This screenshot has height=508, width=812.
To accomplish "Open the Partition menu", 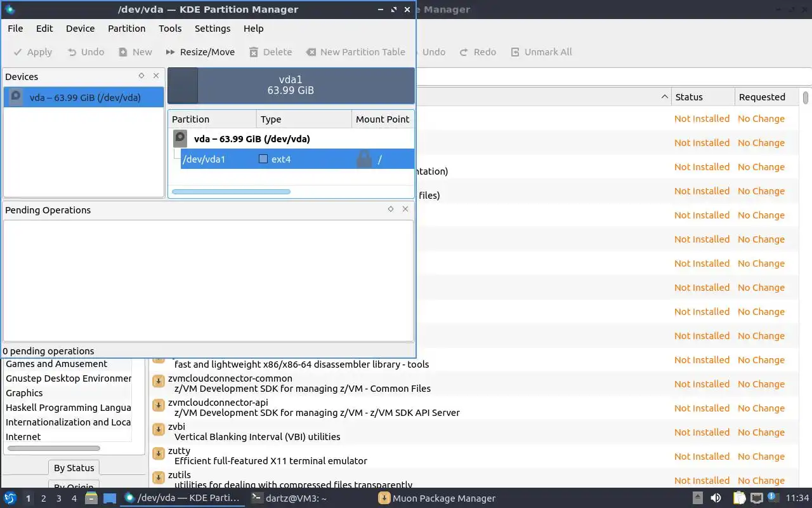I will point(127,29).
